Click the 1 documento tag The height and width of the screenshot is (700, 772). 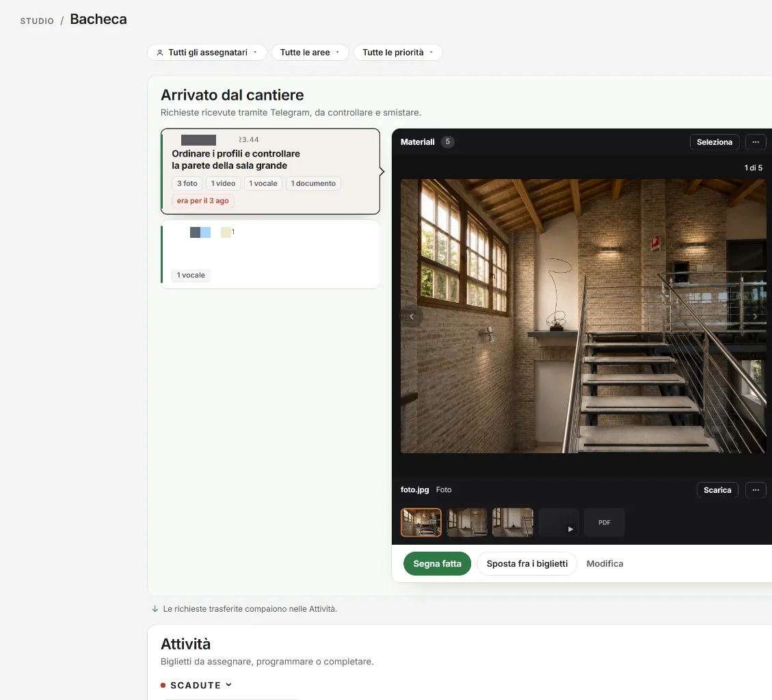pyautogui.click(x=313, y=183)
